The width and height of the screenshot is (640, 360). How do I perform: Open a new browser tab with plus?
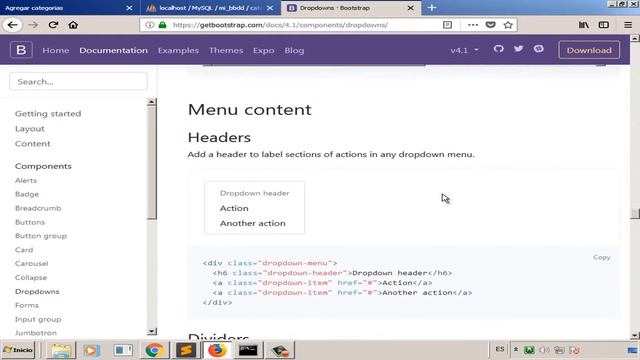[432, 8]
